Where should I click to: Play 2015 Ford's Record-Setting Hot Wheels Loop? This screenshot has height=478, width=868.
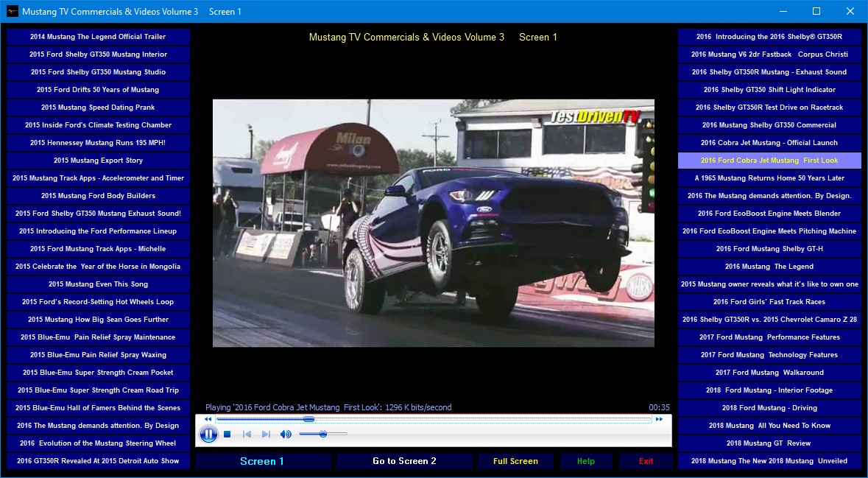[x=98, y=302]
